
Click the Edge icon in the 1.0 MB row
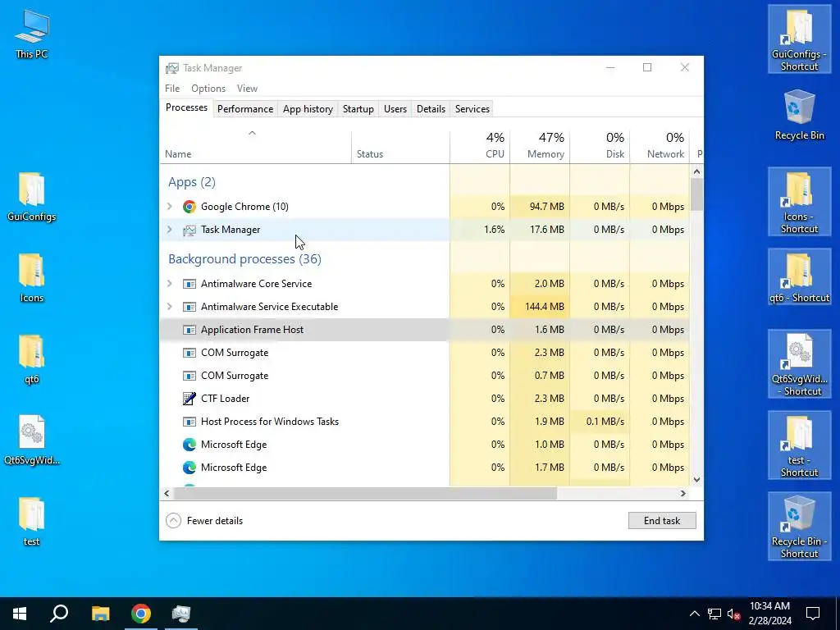pyautogui.click(x=189, y=445)
